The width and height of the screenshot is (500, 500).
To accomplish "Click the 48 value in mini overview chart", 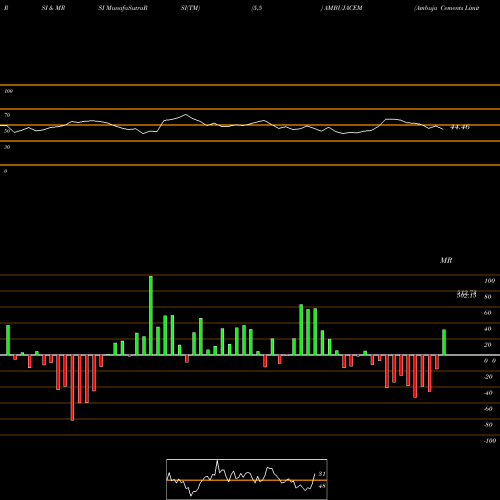I will tap(322, 486).
